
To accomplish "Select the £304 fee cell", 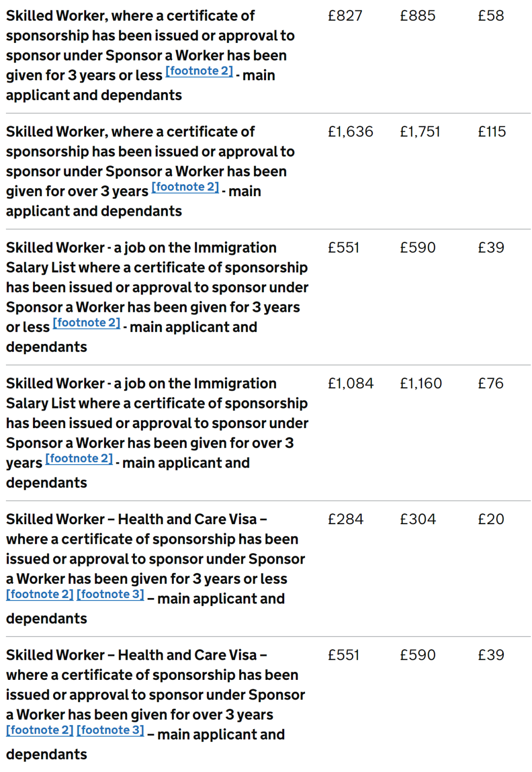I will pos(418,520).
